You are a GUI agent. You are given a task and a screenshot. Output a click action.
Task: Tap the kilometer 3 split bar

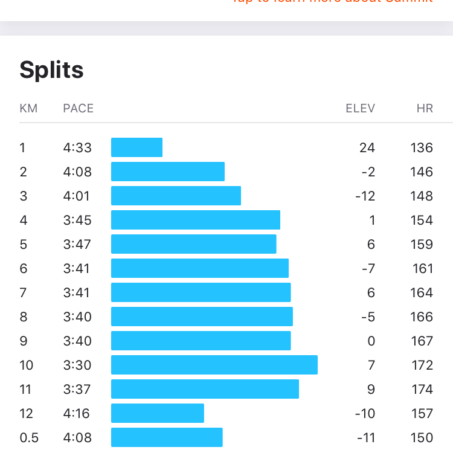pos(176,196)
